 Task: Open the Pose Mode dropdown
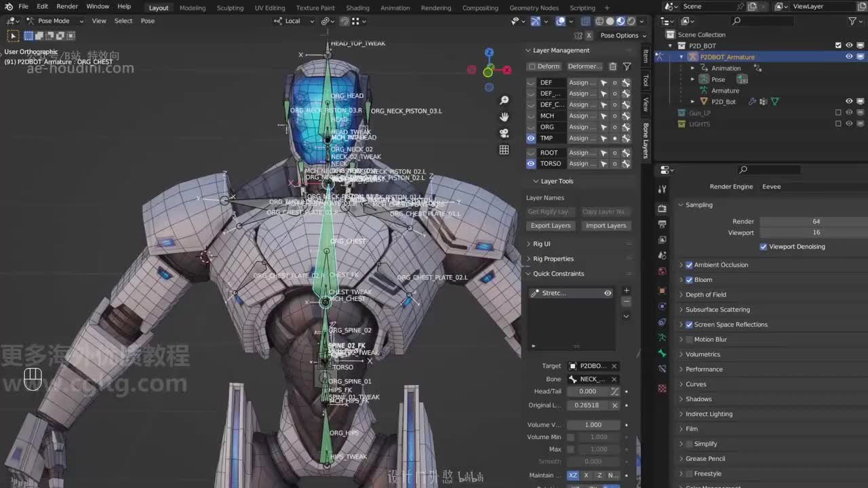pos(54,21)
